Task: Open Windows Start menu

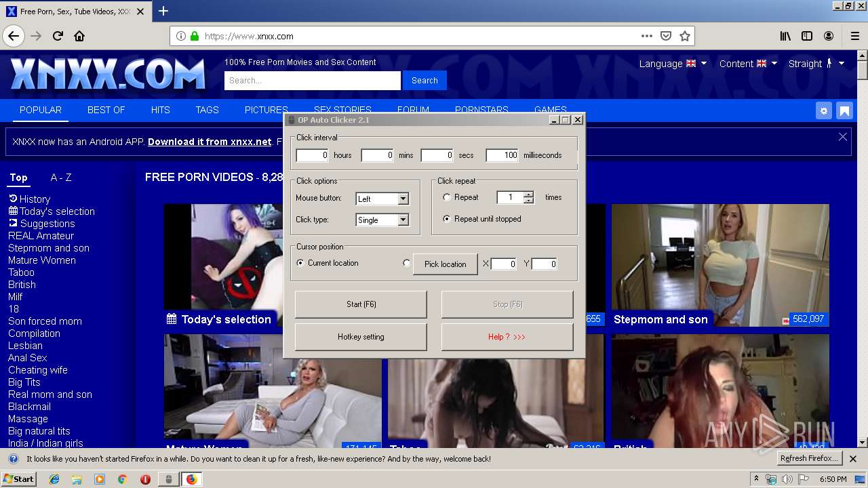Action: (x=18, y=479)
